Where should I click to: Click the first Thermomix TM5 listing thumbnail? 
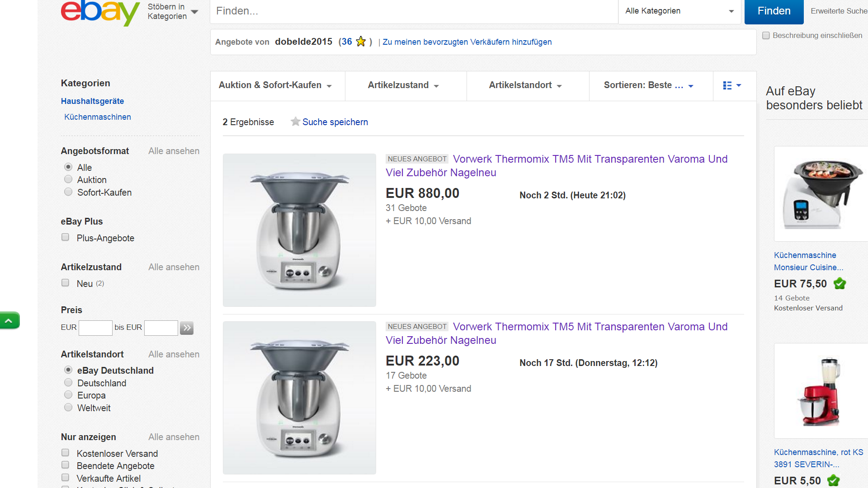[299, 230]
